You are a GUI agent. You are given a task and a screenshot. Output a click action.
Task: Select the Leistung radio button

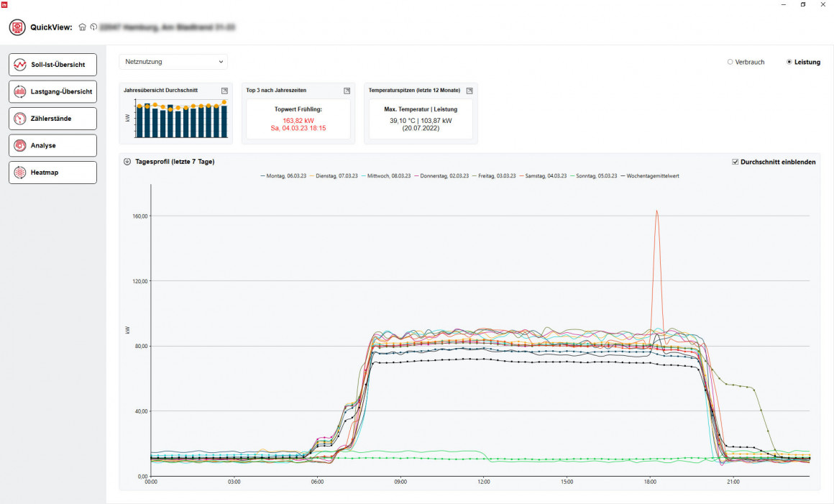789,62
